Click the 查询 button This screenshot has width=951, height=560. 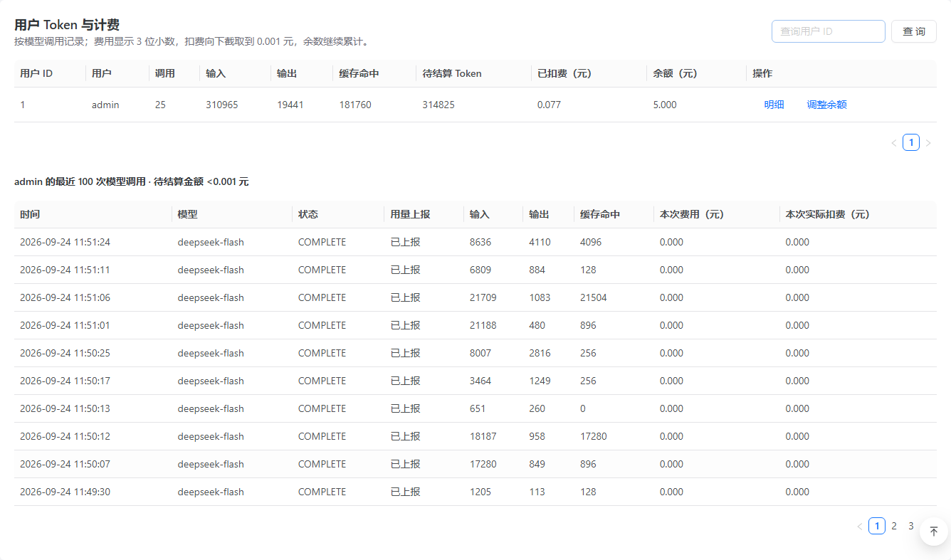(914, 31)
